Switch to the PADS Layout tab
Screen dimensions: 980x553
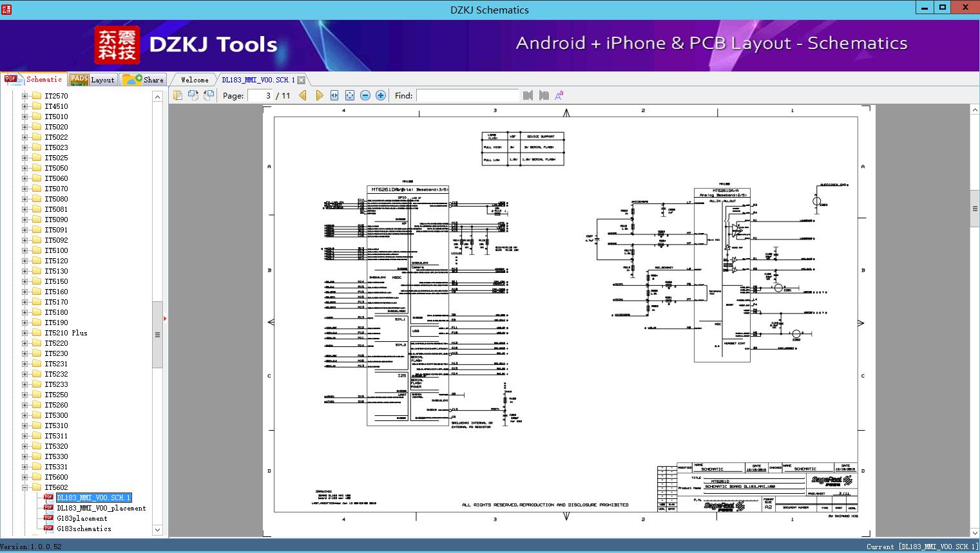(92, 79)
